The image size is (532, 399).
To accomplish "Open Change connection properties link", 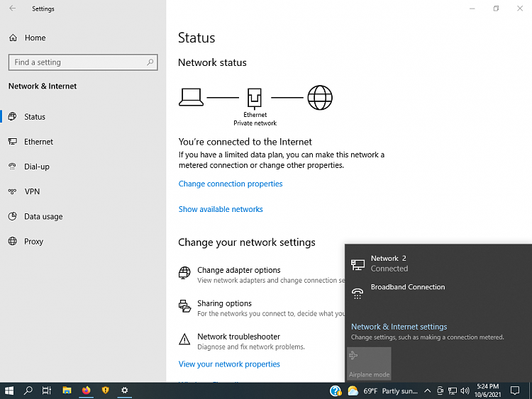I will coord(231,184).
